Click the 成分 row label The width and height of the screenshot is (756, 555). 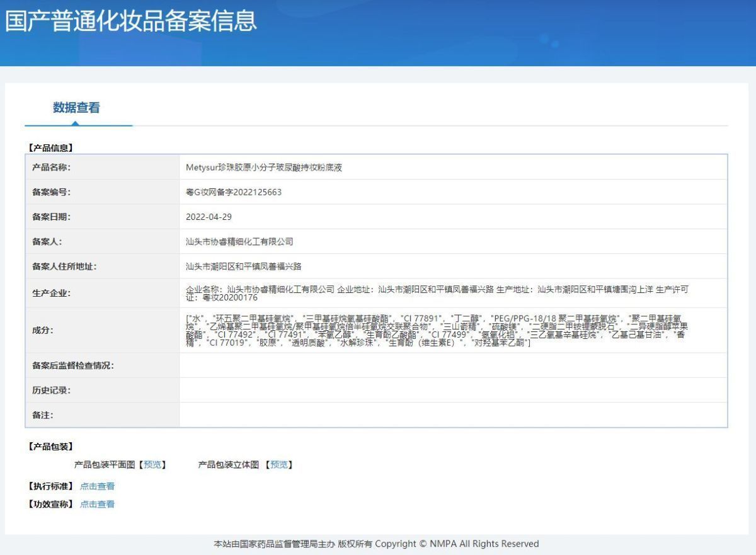coord(43,330)
